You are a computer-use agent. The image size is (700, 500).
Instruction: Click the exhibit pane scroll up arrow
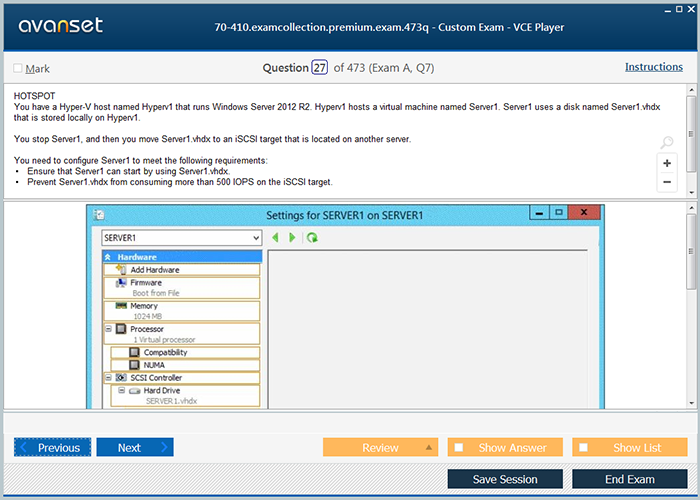(x=692, y=208)
